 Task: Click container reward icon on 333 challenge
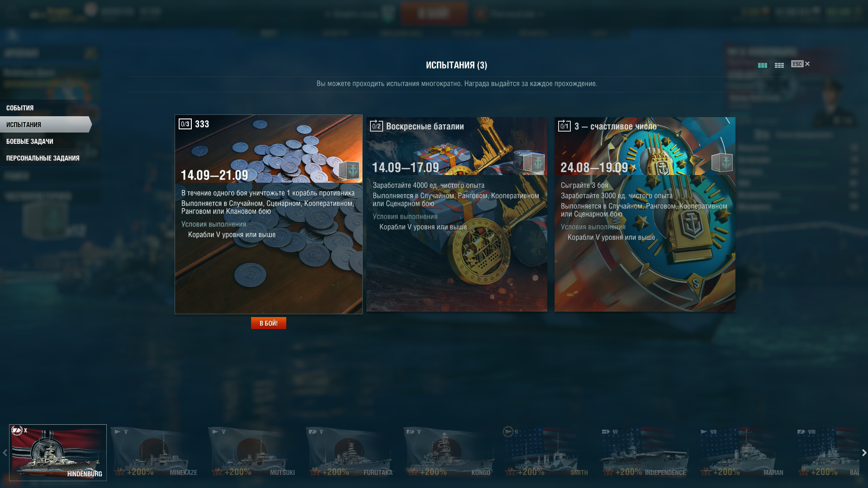click(x=349, y=171)
